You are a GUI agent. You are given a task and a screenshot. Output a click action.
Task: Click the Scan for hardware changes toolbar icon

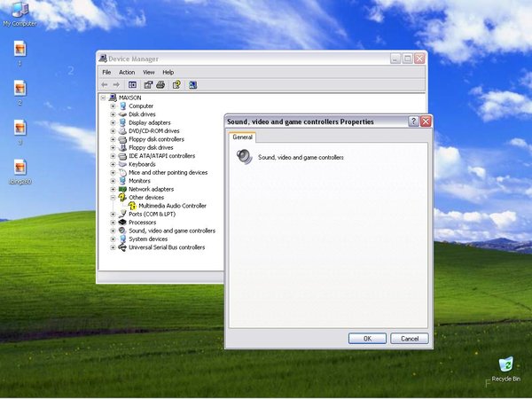(x=192, y=85)
